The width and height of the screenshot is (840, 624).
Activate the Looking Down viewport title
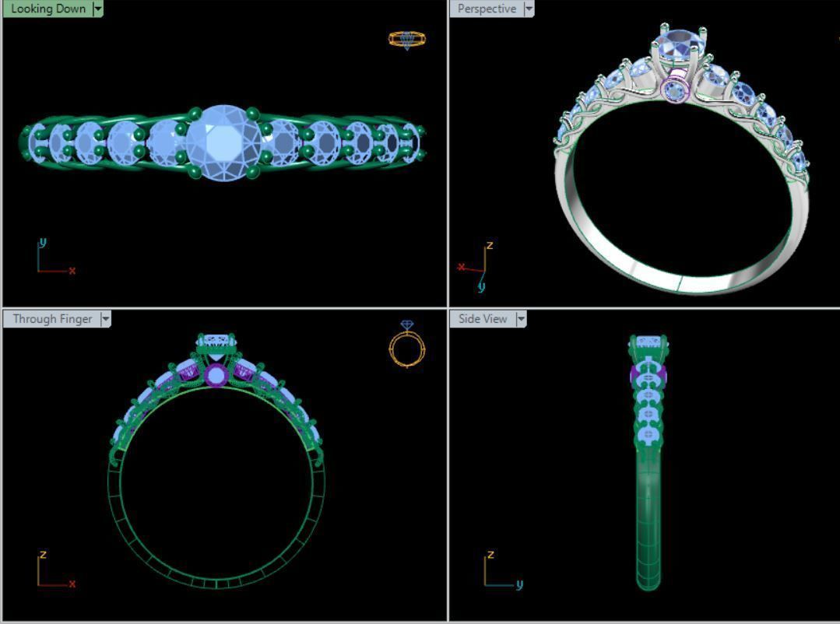(x=48, y=9)
